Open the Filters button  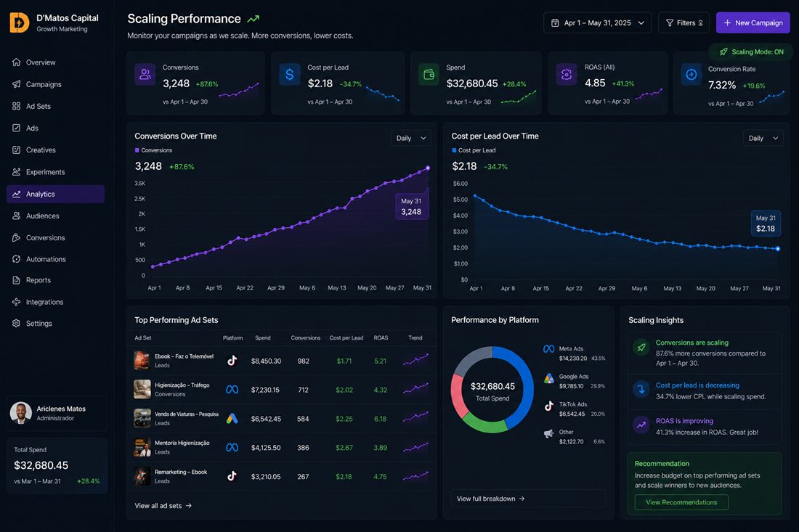tap(684, 23)
